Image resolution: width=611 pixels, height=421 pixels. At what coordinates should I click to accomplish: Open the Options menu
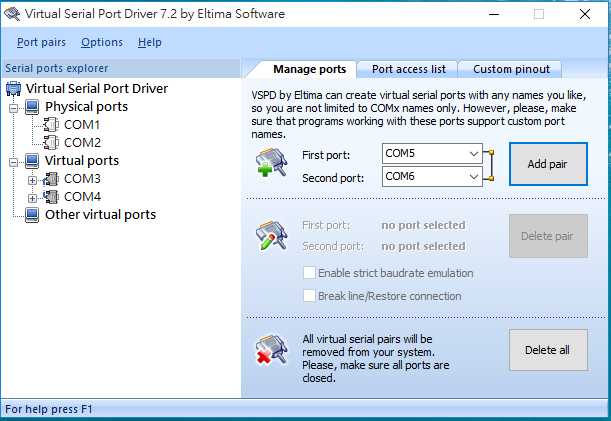pos(102,42)
